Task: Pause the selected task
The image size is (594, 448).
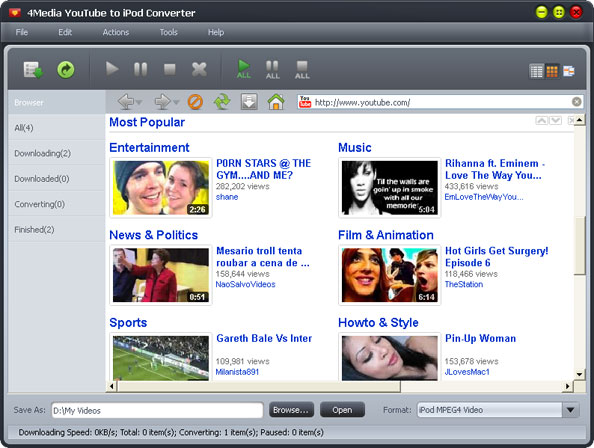Action: click(140, 69)
